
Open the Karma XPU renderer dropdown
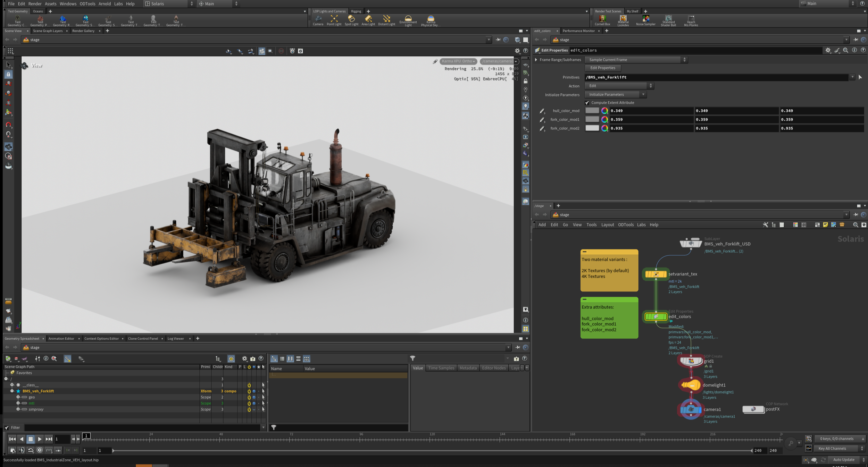(458, 61)
